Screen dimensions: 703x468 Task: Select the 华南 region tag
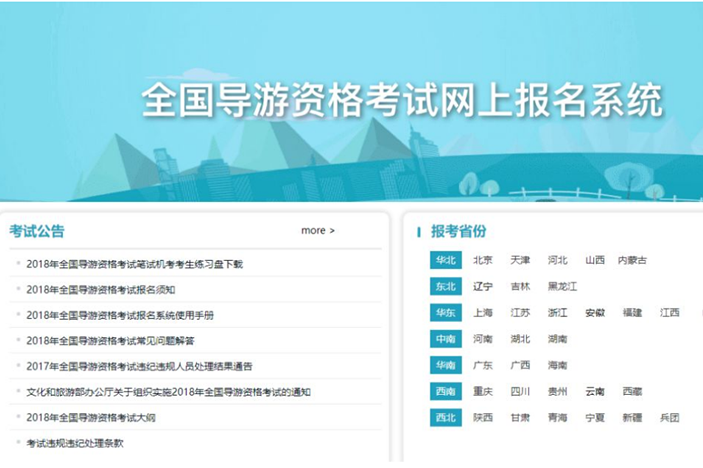446,365
